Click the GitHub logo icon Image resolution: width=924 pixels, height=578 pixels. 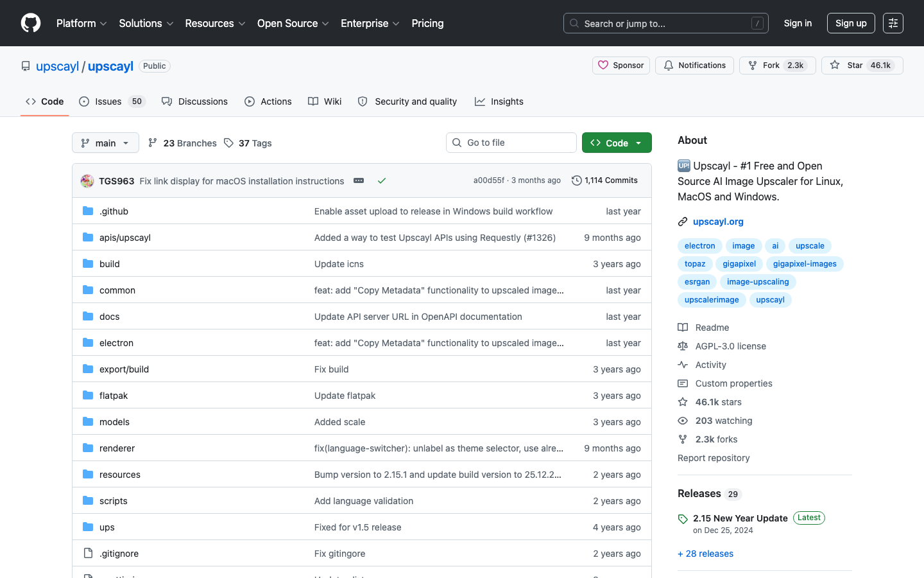tap(31, 23)
